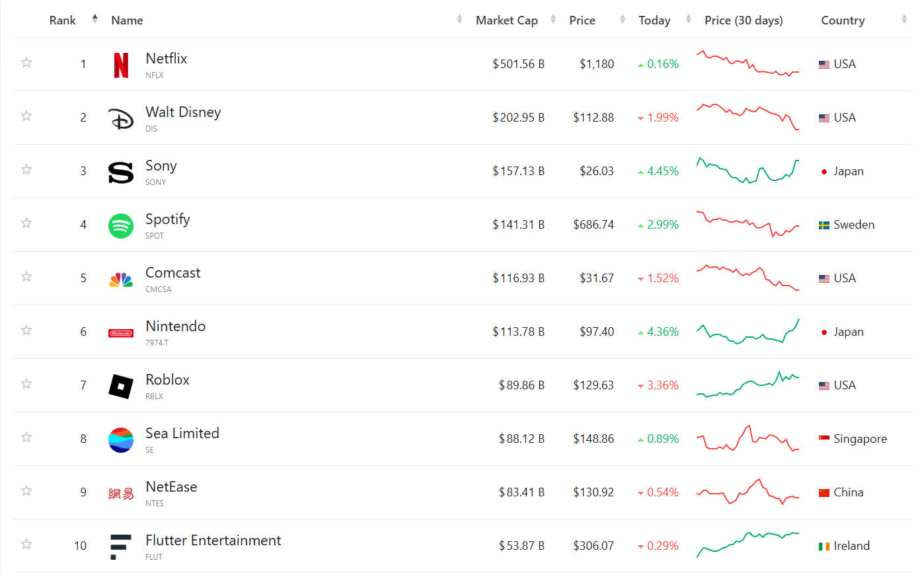Toggle the favorite star for NetEase
924x573 pixels.
click(x=26, y=491)
